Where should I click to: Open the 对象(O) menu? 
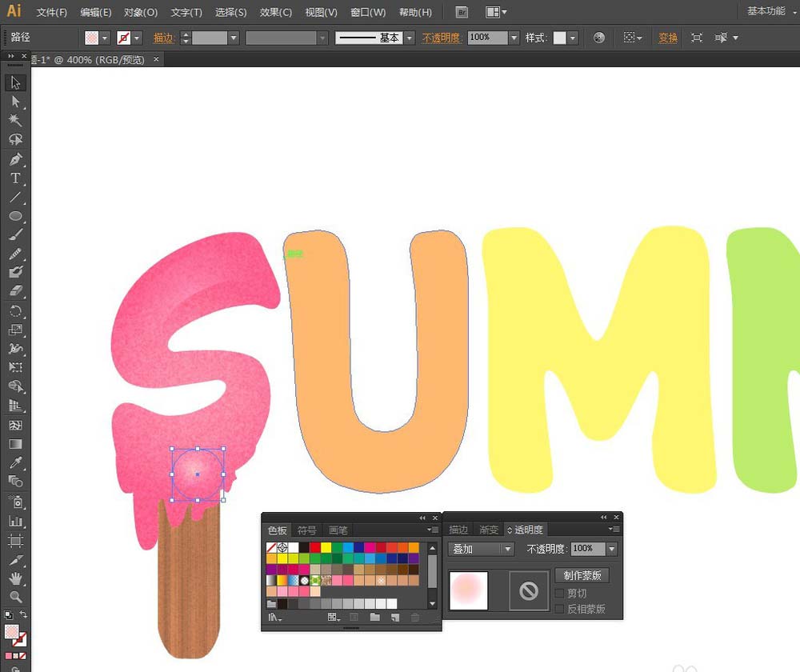click(x=140, y=12)
